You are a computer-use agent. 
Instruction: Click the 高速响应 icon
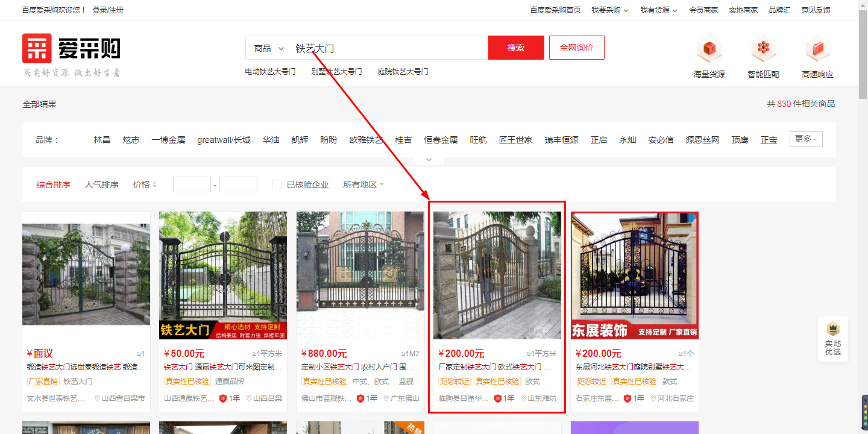(x=817, y=48)
